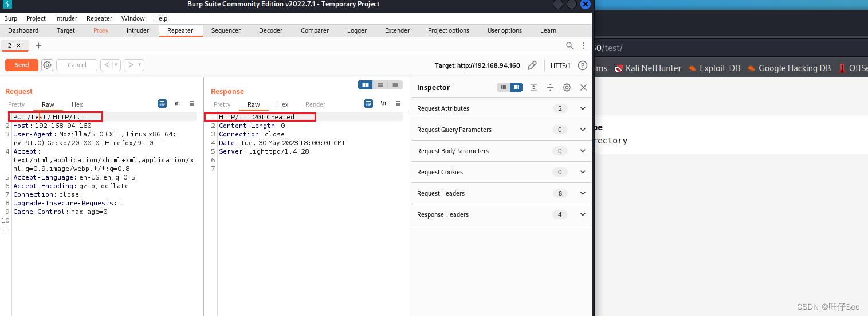Screen dimensions: 868x316
Task: Switch to the Dashboard tab
Action: (23, 30)
